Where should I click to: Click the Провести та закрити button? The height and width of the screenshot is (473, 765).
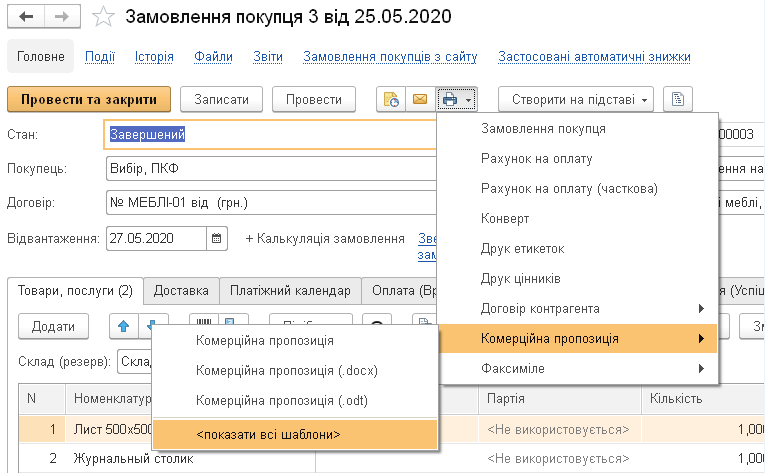pos(89,100)
